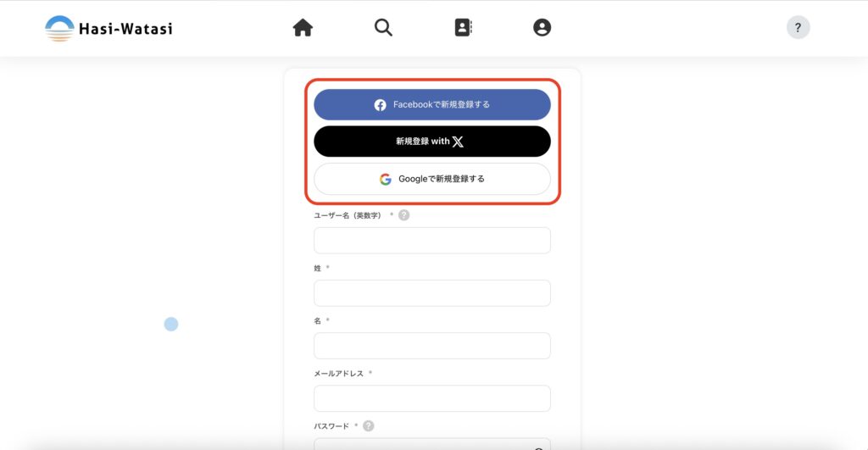Open the contacts address book icon
The image size is (868, 450).
tap(464, 27)
